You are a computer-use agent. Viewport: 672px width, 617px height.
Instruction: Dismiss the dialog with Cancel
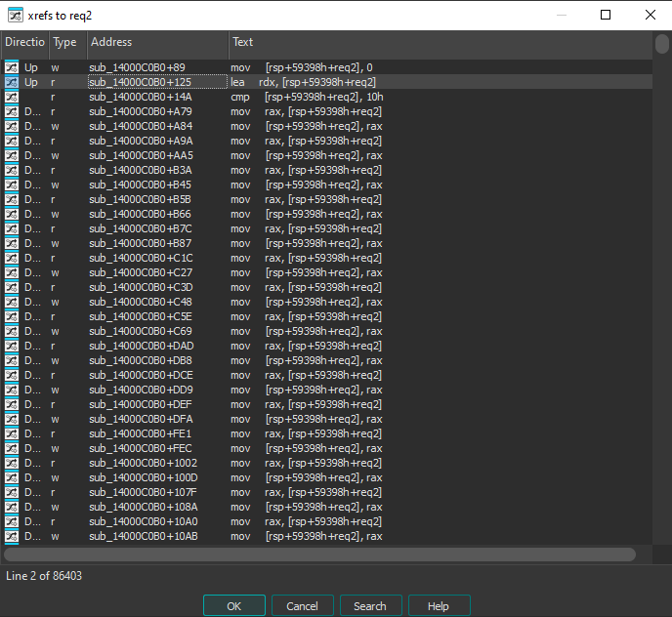coord(302,606)
